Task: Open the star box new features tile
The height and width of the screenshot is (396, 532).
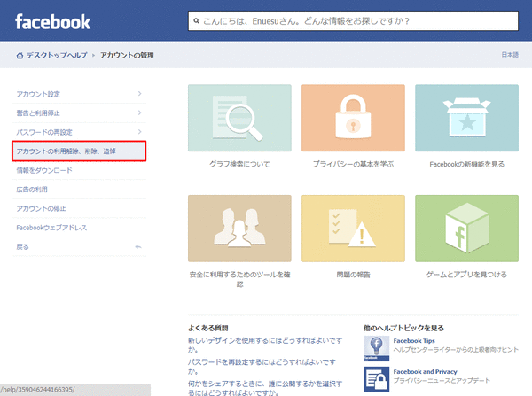Action: pyautogui.click(x=467, y=118)
